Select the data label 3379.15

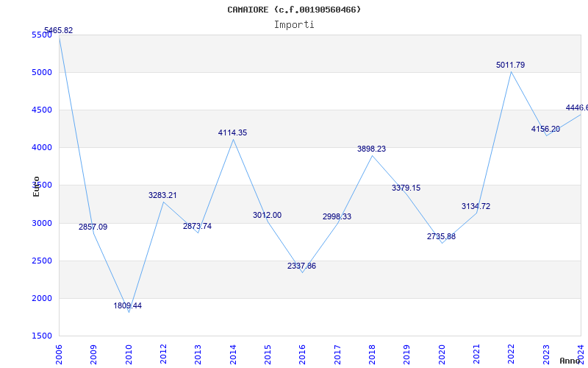tap(406, 188)
